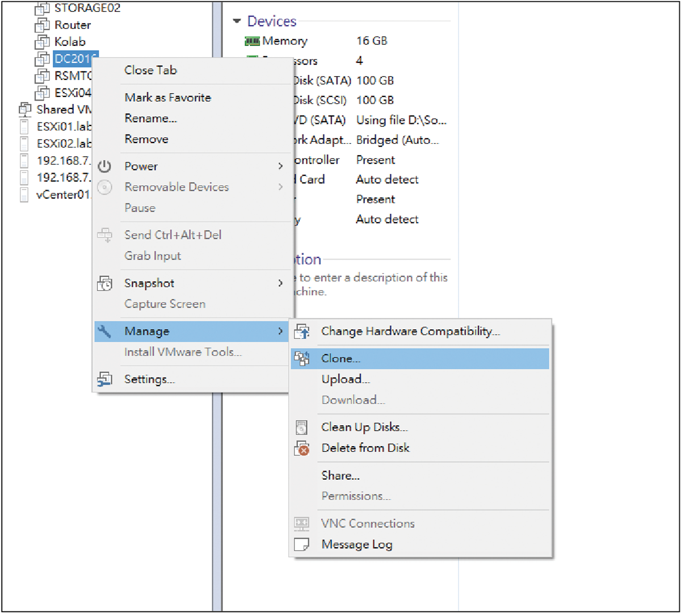
Task: Open the Snapshot menu entry
Action: tap(193, 283)
